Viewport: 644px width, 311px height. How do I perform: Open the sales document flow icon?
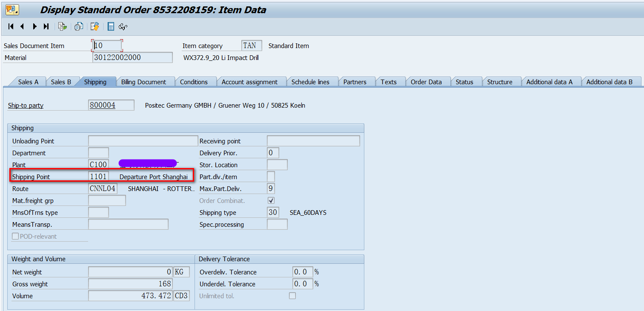62,26
